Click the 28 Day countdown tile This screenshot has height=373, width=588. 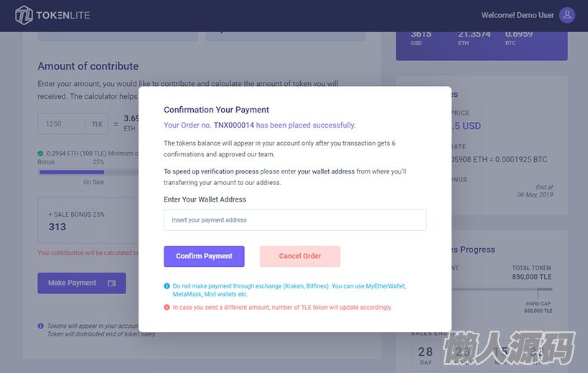pyautogui.click(x=425, y=356)
